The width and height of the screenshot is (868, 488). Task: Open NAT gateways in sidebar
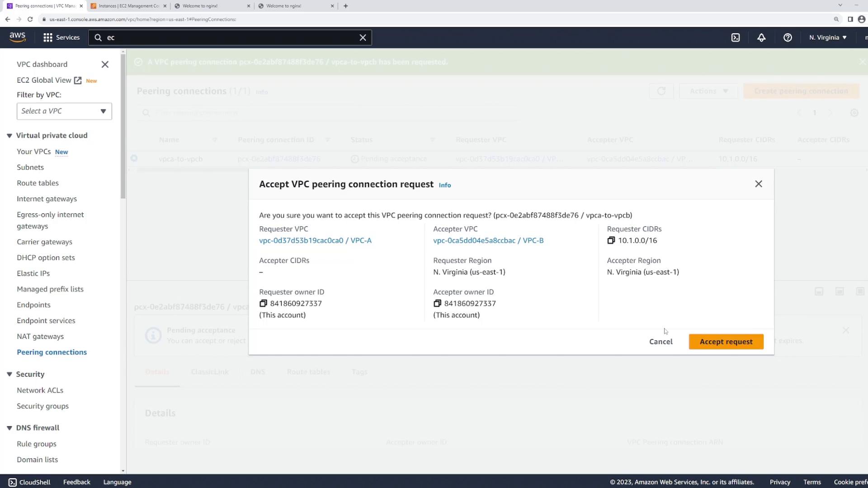coord(40,336)
